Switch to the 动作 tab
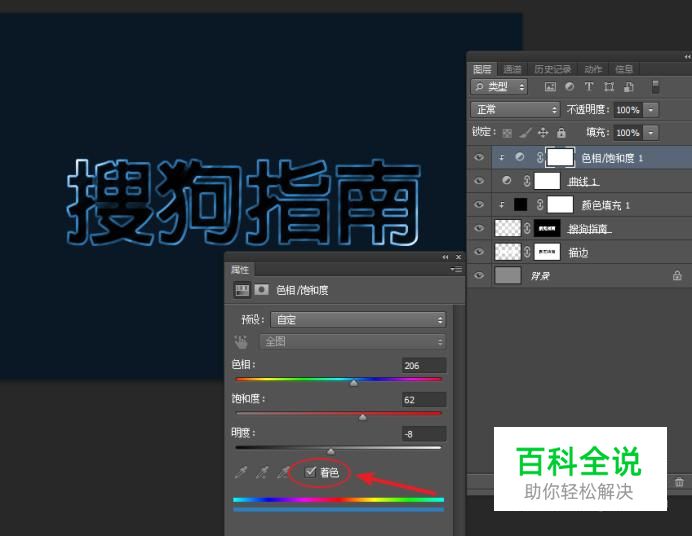This screenshot has width=692, height=536. pyautogui.click(x=593, y=69)
